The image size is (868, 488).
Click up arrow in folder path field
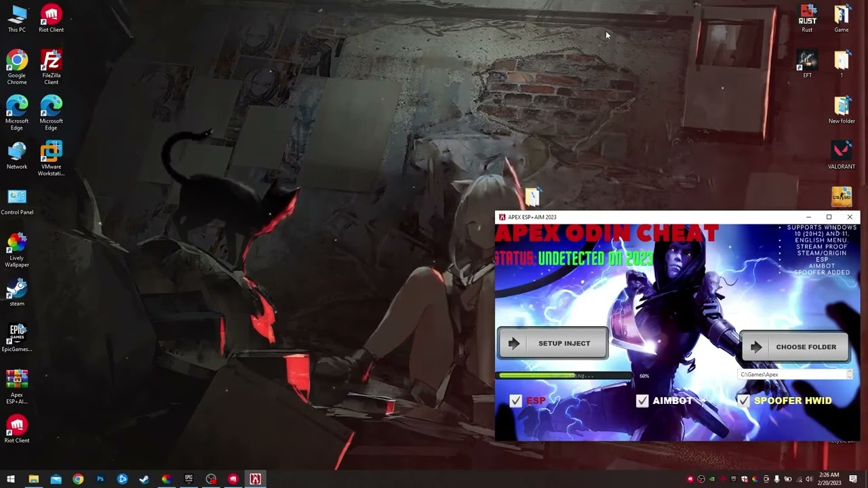[x=849, y=372]
